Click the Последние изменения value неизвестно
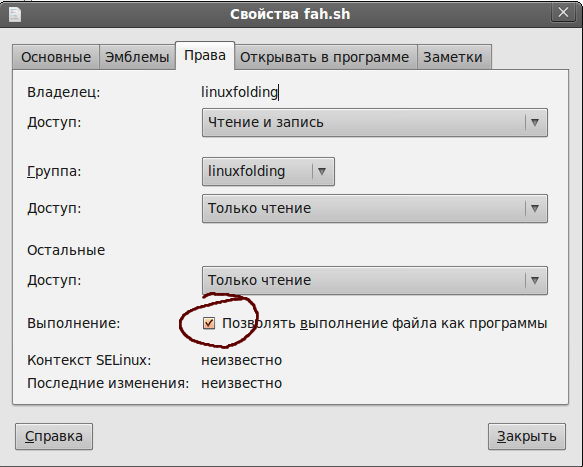This screenshot has width=583, height=467. click(242, 383)
